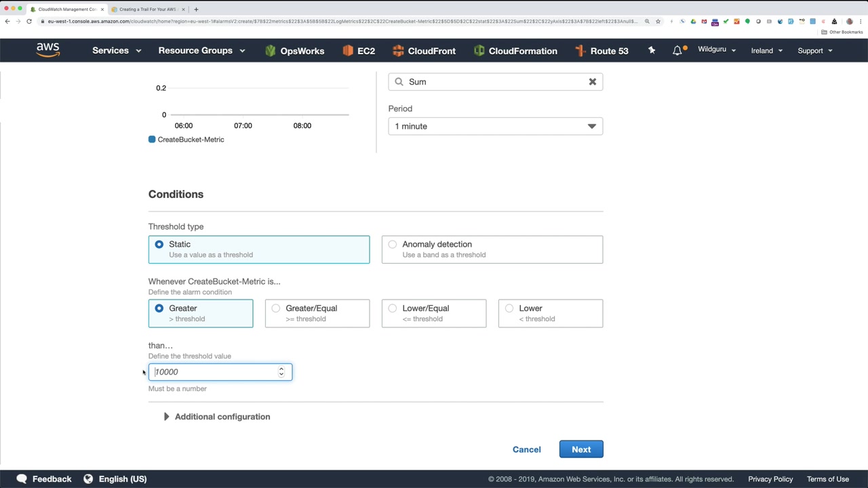Choose the Greater/Equal alarm condition
The height and width of the screenshot is (488, 868).
[276, 308]
